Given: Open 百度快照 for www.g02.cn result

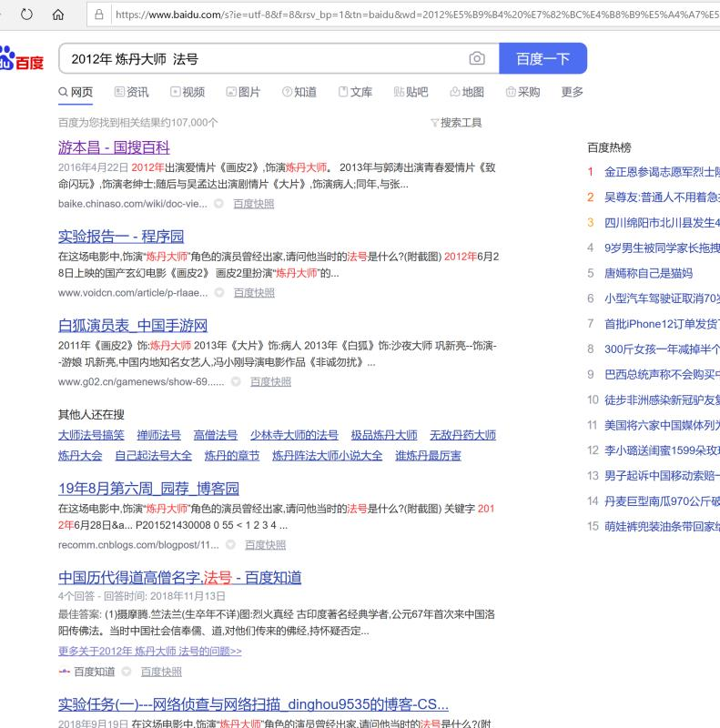Looking at the screenshot, I should tap(271, 382).
